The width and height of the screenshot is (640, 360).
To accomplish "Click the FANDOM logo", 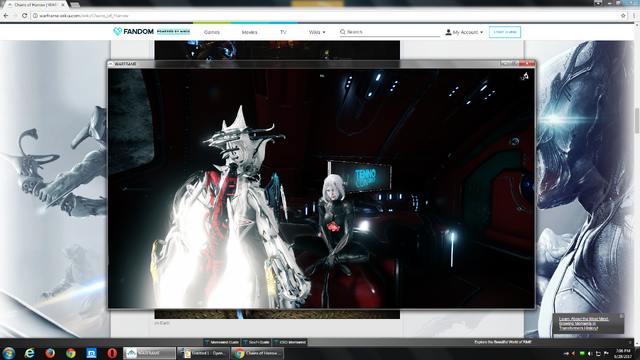I will [x=133, y=31].
